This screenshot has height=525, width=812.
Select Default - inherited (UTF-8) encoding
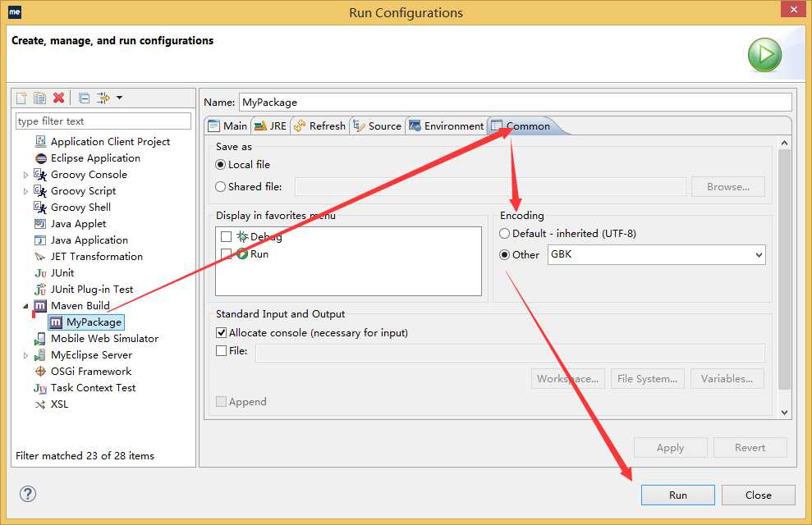504,233
